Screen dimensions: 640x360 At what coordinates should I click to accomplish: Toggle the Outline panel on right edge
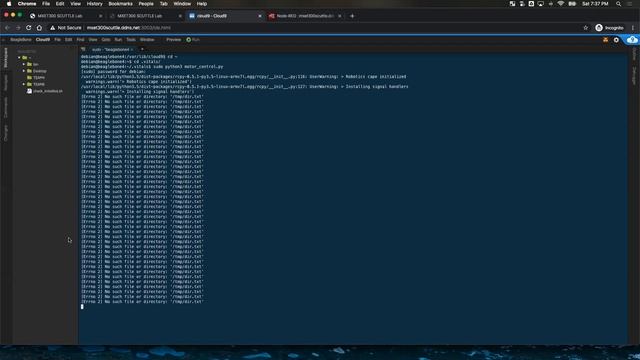click(x=634, y=53)
